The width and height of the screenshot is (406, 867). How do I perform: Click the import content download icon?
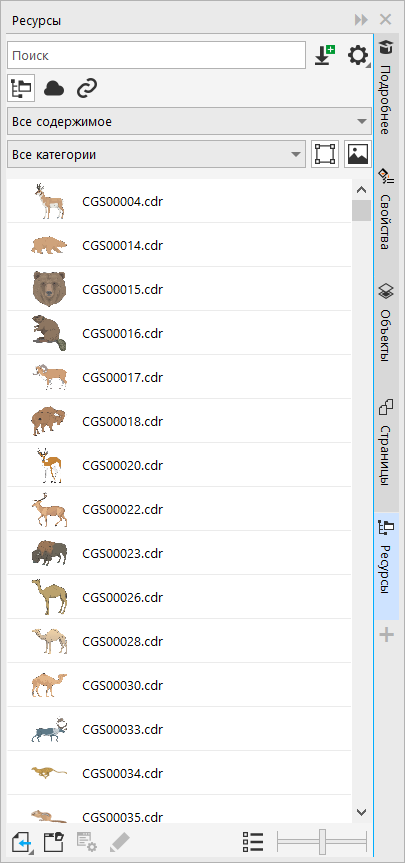pyautogui.click(x=325, y=55)
